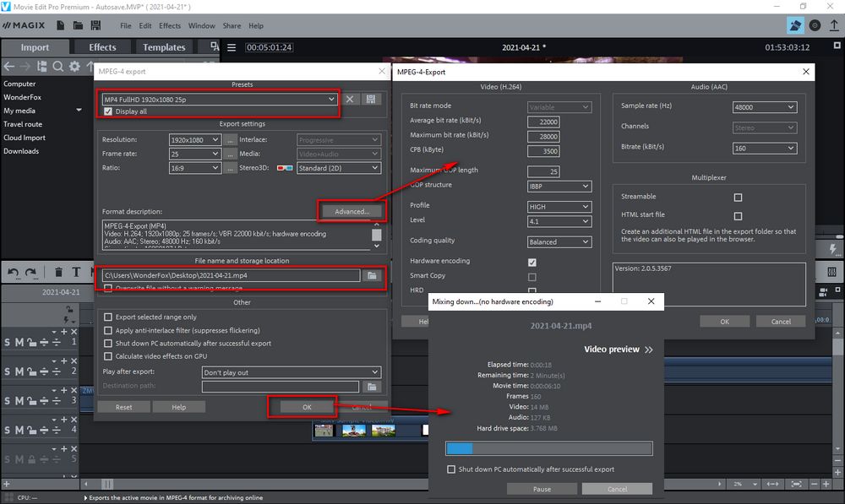Viewport: 845px width, 504px height.
Task: Browse folder icon next to export file path
Action: point(372,275)
